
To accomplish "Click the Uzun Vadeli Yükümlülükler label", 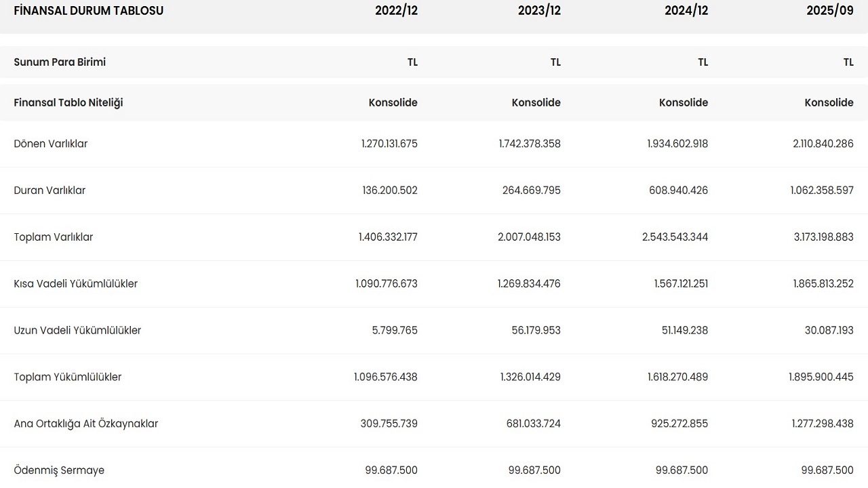I will pos(77,331).
